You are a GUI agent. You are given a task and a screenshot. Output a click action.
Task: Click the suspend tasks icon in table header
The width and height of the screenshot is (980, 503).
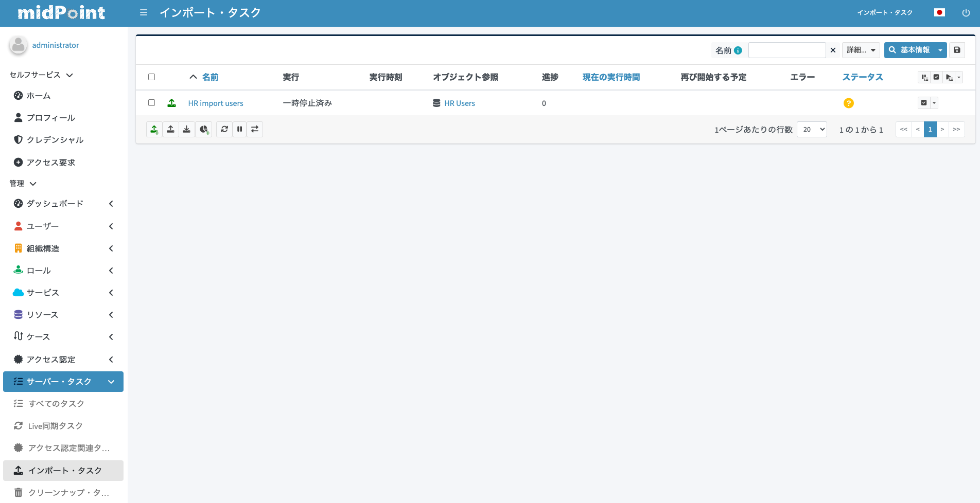click(x=925, y=77)
